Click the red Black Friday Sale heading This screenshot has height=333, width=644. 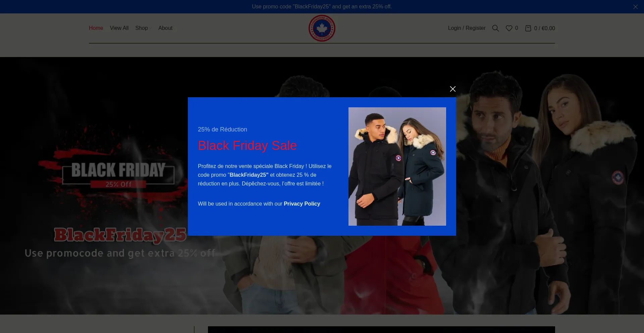point(247,146)
